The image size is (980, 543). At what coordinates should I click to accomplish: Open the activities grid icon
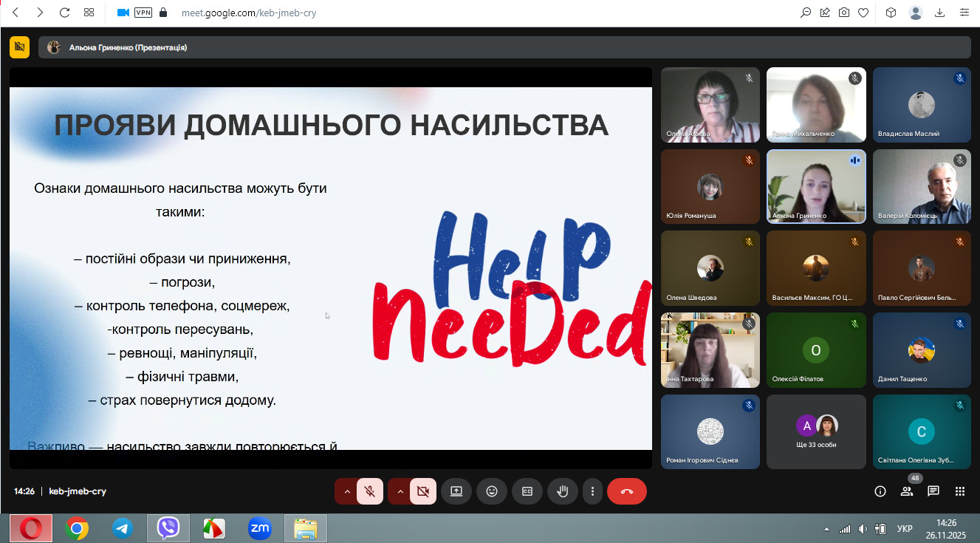(960, 491)
